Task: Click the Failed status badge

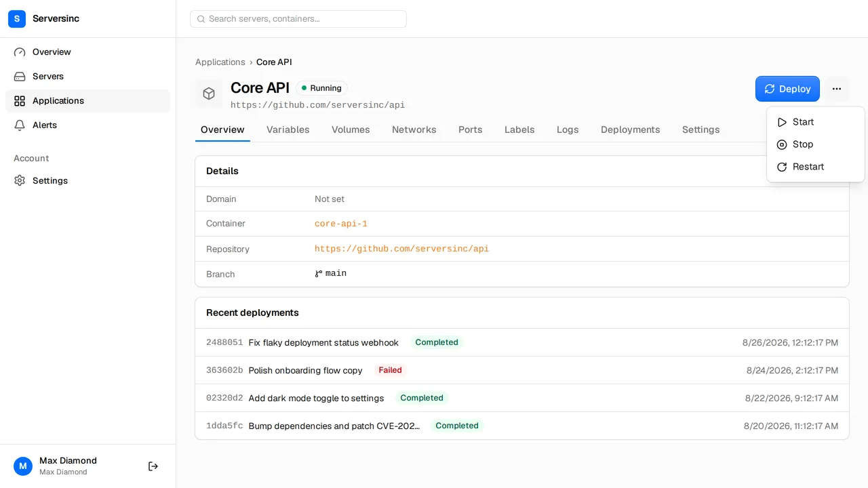Action: point(391,371)
